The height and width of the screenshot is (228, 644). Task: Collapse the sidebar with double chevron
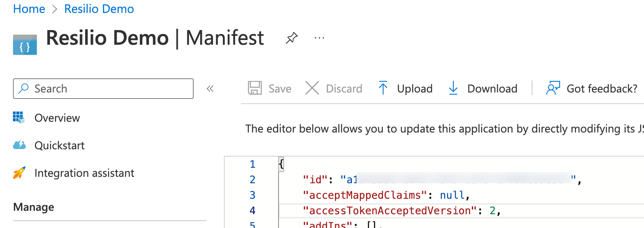[210, 89]
